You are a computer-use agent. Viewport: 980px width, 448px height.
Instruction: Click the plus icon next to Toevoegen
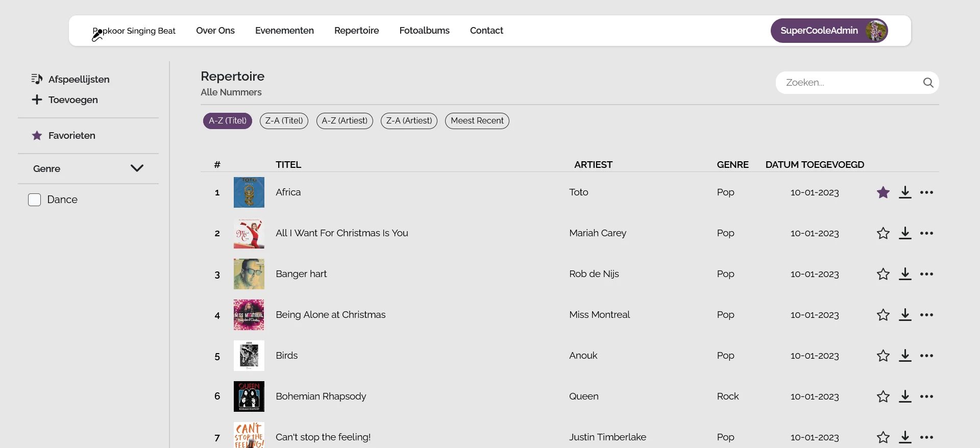click(x=36, y=100)
